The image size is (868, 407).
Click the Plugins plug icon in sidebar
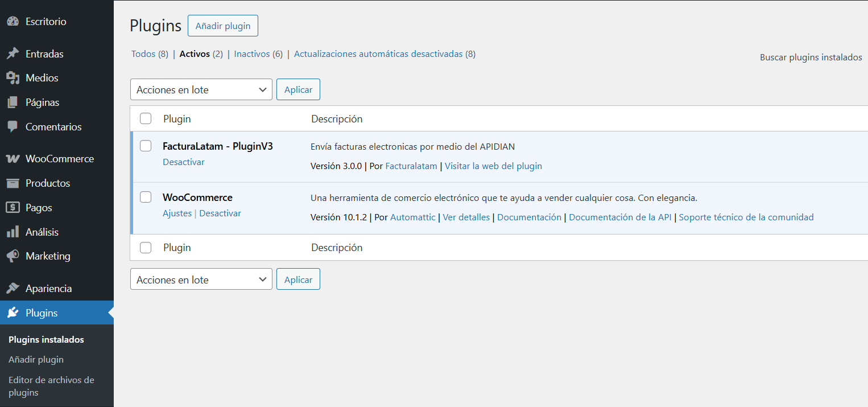pyautogui.click(x=13, y=313)
